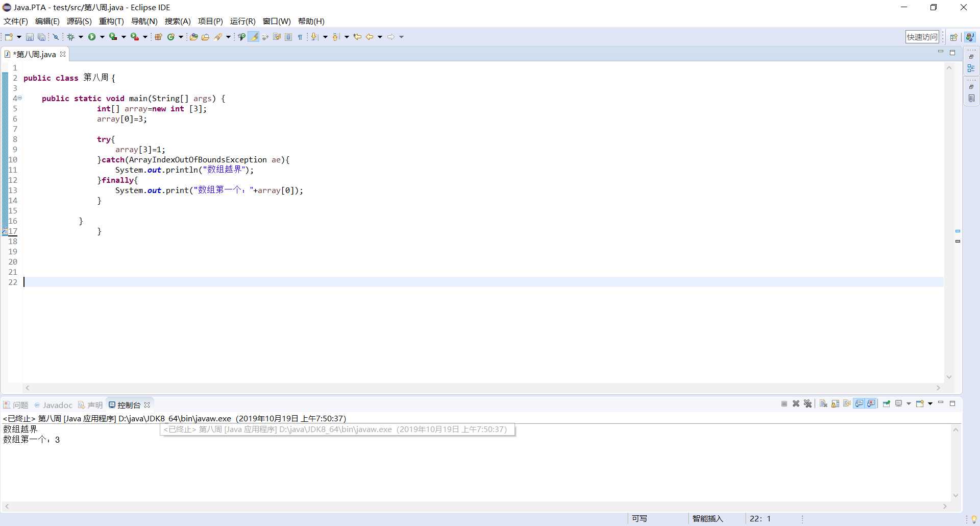This screenshot has height=526, width=980.
Task: Click the editor horizontal scrollbar right arrow
Action: pyautogui.click(x=938, y=388)
